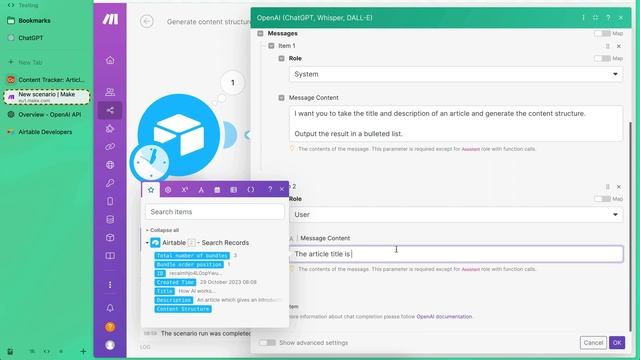The width and height of the screenshot is (640, 360).
Task: Open Connections link icon in Make sidebar
Action: (110, 147)
